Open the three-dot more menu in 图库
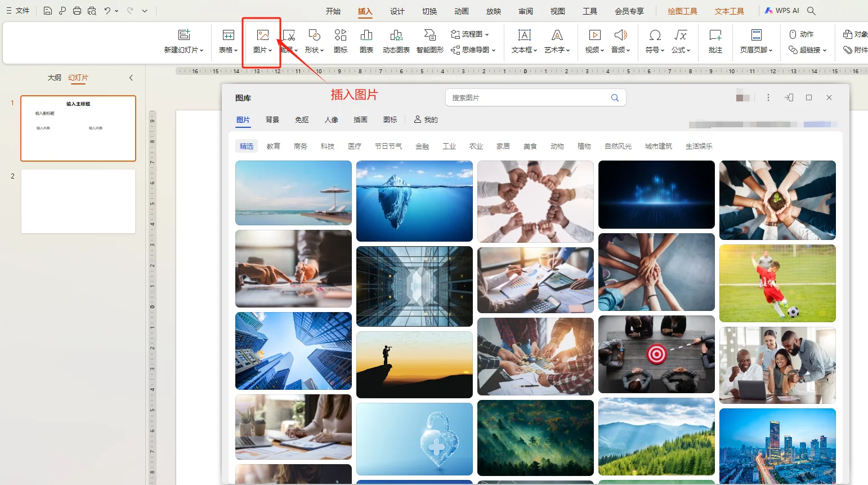Image resolution: width=868 pixels, height=485 pixels. tap(768, 97)
